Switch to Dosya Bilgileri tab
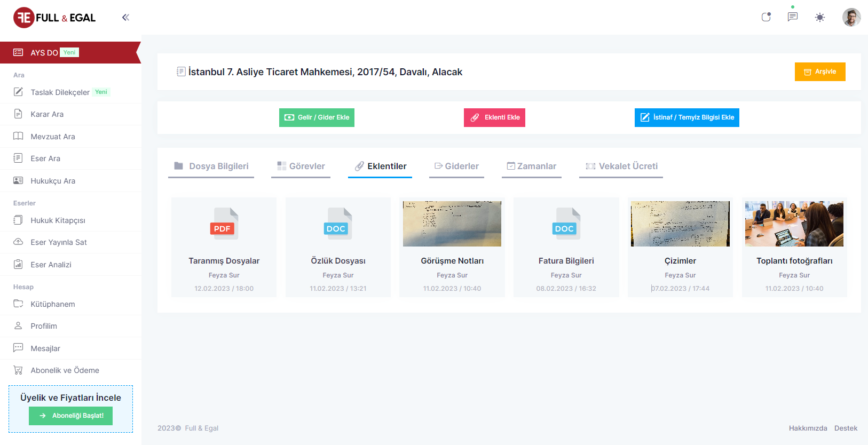The image size is (868, 445). pyautogui.click(x=211, y=166)
